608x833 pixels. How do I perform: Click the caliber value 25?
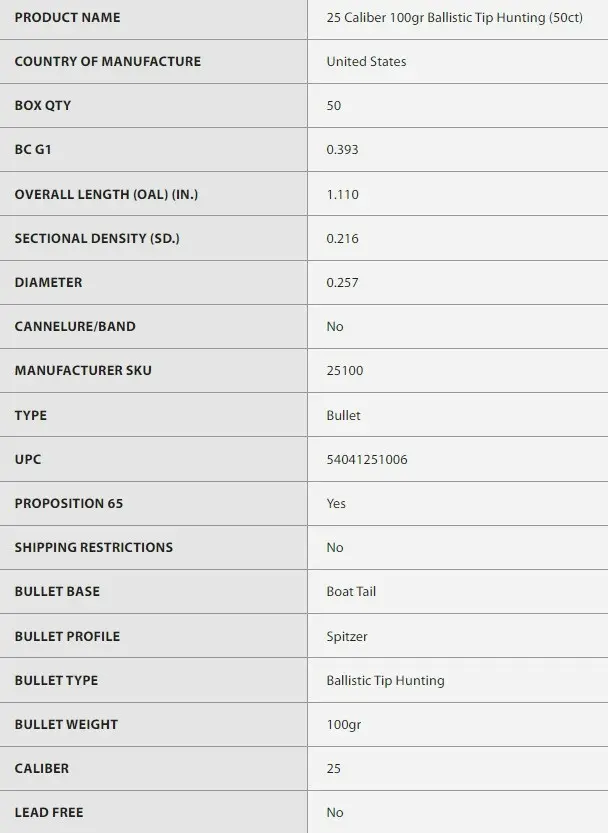[x=334, y=768]
